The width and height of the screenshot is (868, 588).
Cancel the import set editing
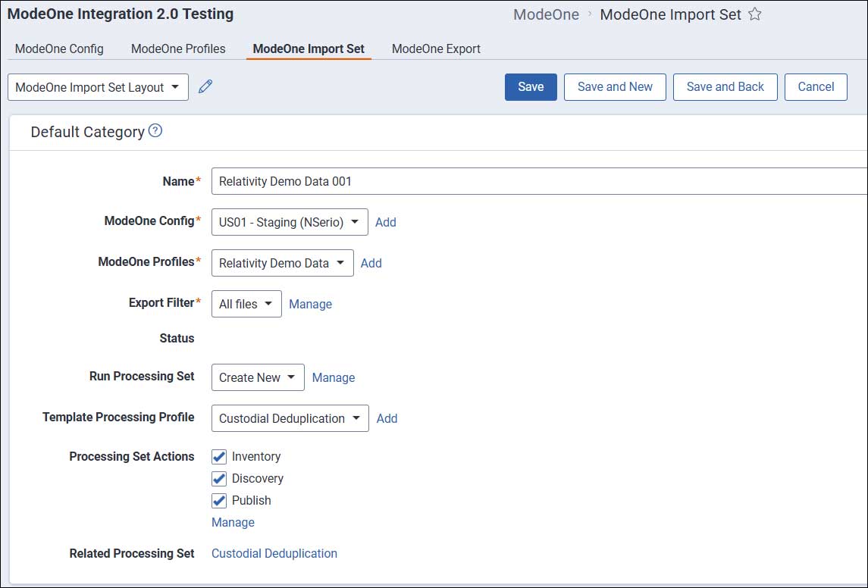pos(816,87)
